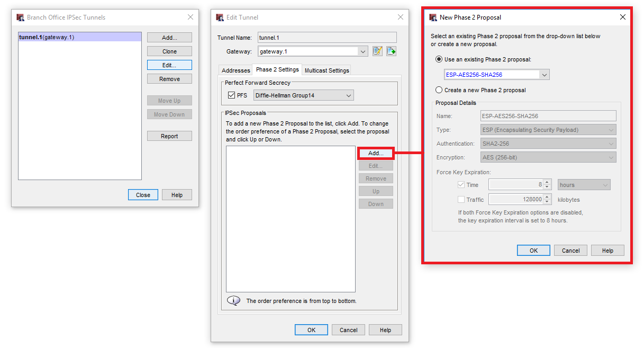Open the Multicast Settings tab
Image resolution: width=644 pixels, height=348 pixels.
326,70
